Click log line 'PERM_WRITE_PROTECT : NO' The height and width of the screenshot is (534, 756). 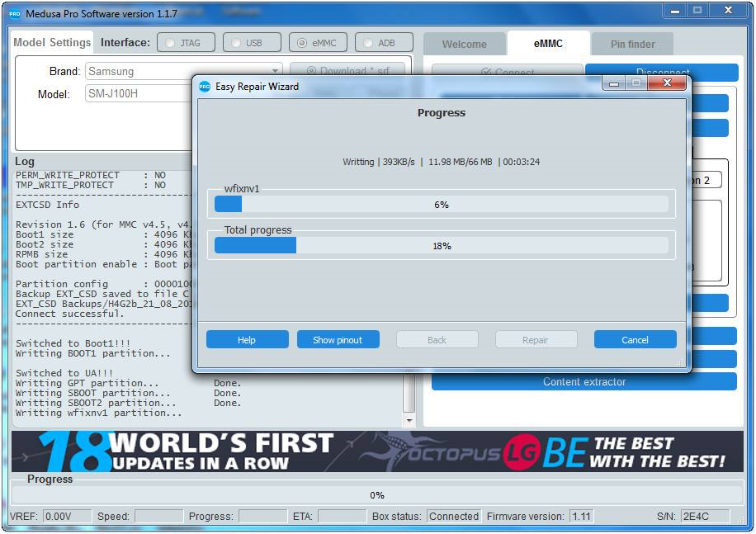[x=91, y=175]
